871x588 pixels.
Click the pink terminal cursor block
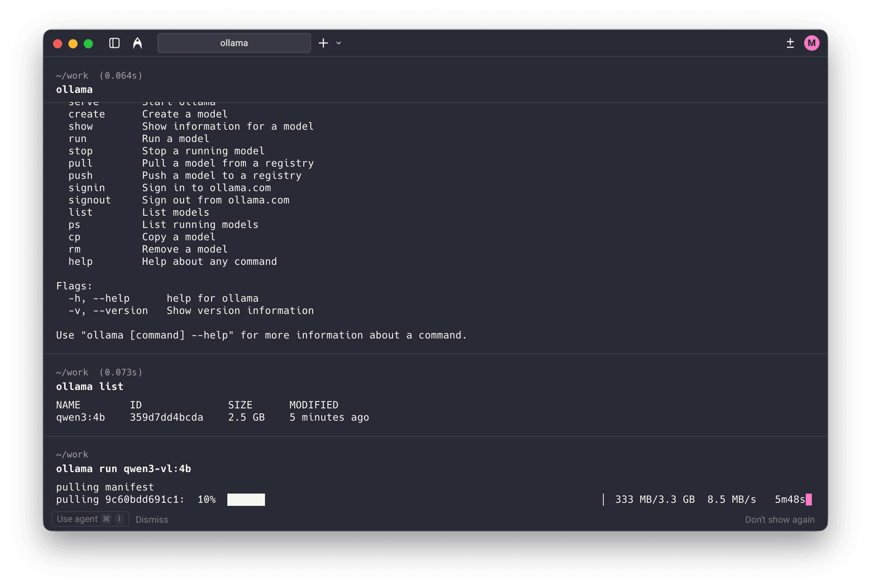point(808,499)
